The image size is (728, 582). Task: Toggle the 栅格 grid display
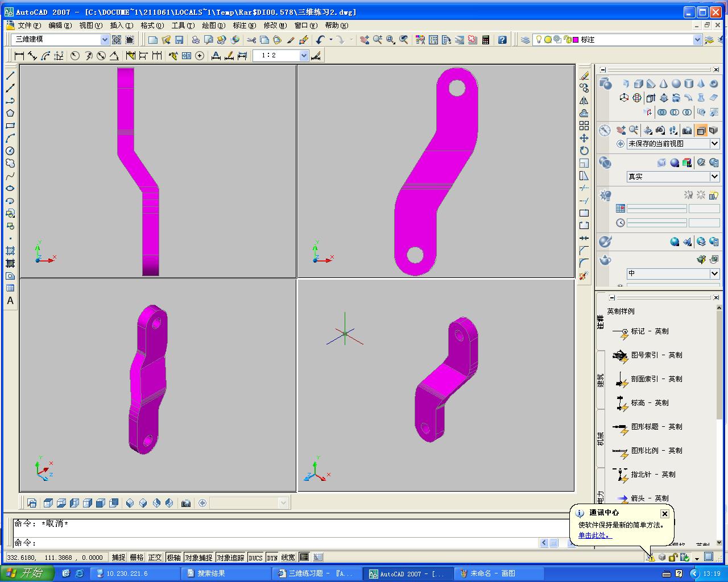[x=137, y=558]
